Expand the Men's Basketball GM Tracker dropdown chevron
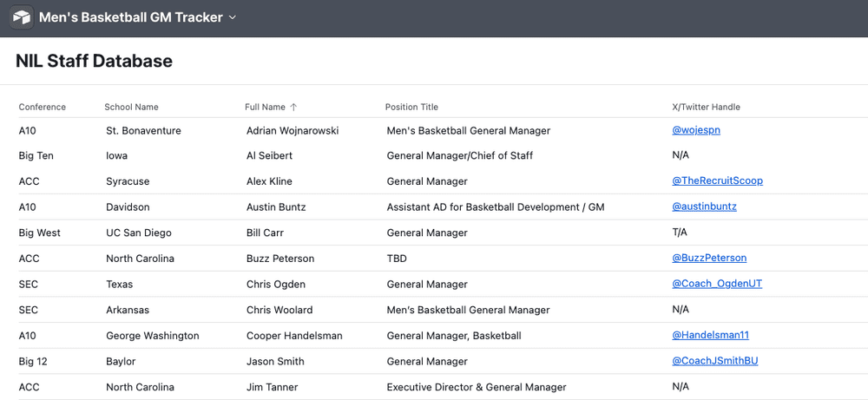Screen dimensions: 868x400 [233, 17]
